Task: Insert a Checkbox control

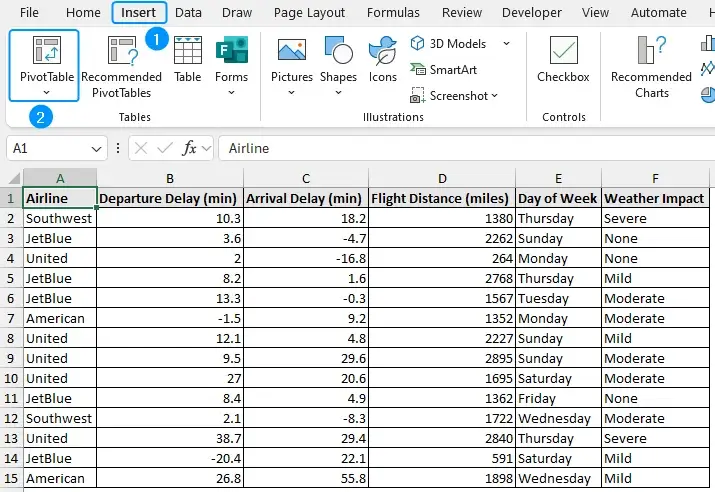Action: [564, 59]
